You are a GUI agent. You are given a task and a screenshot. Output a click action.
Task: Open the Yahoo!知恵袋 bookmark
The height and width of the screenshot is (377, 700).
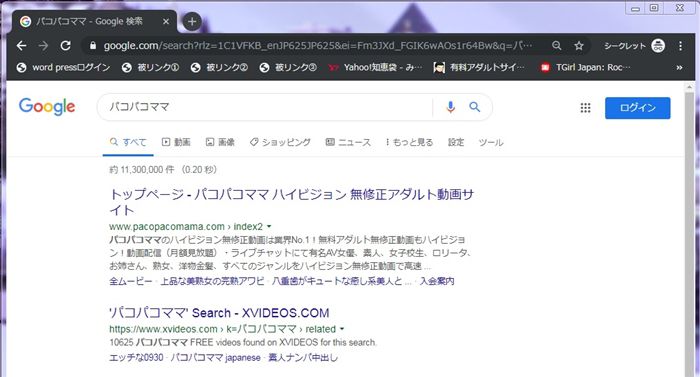tap(375, 67)
